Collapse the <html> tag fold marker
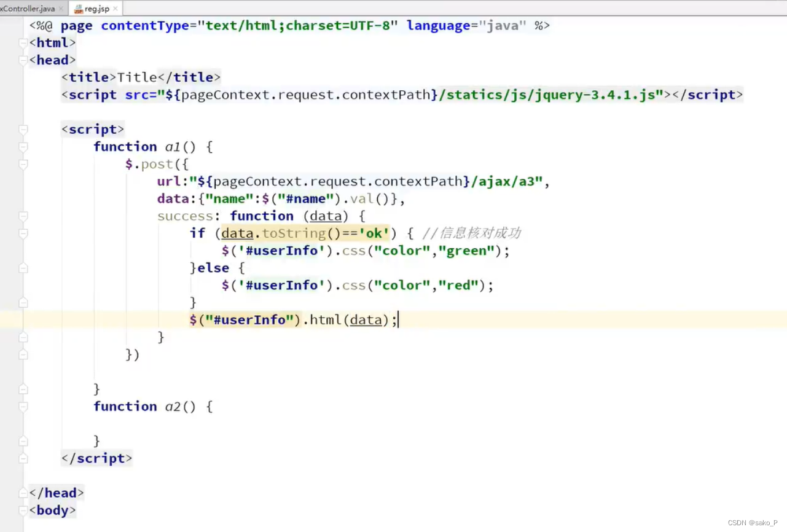Viewport: 787px width, 532px height. click(x=23, y=43)
